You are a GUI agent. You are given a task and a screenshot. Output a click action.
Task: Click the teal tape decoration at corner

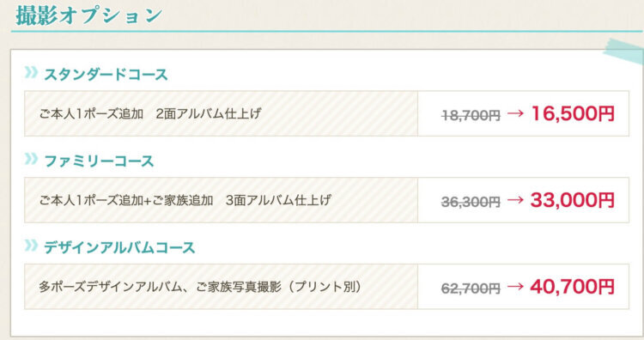pos(624,51)
